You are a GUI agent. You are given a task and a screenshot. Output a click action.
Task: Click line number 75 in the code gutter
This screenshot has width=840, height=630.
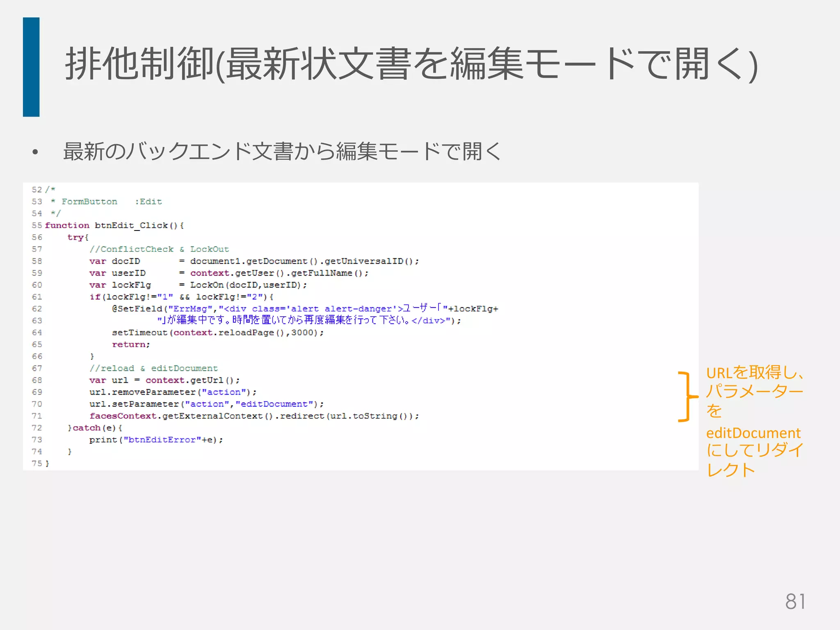37,463
